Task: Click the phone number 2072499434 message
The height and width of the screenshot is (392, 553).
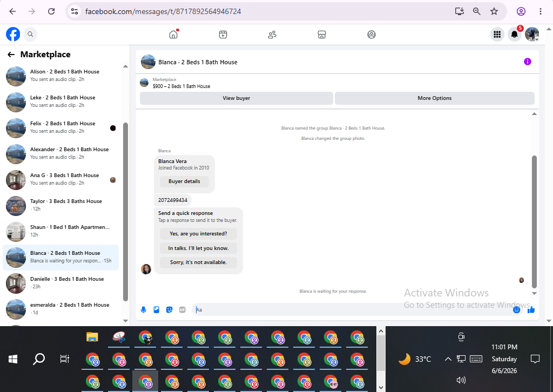Action: click(x=173, y=200)
